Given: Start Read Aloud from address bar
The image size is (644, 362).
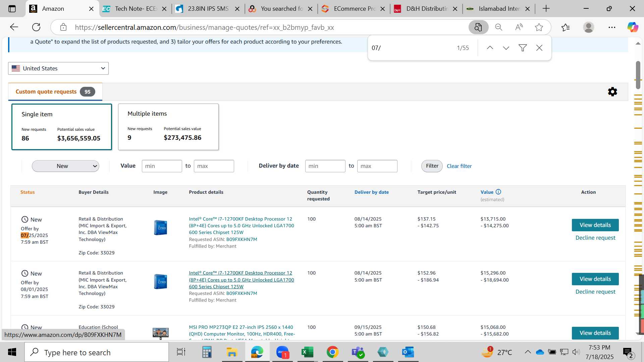Looking at the screenshot, I should click(x=519, y=27).
